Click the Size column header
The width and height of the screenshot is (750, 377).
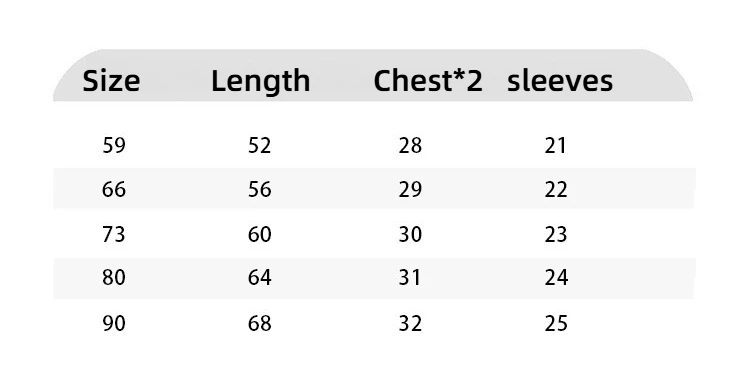pyautogui.click(x=111, y=80)
